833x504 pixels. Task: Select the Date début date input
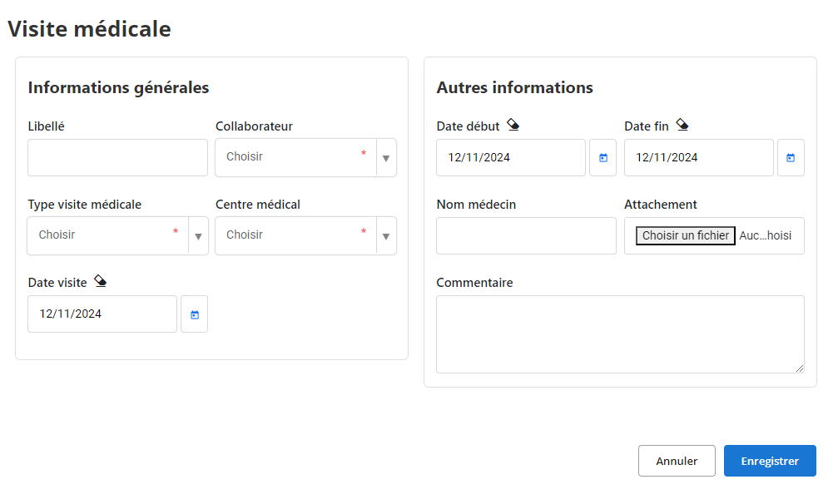(x=511, y=158)
